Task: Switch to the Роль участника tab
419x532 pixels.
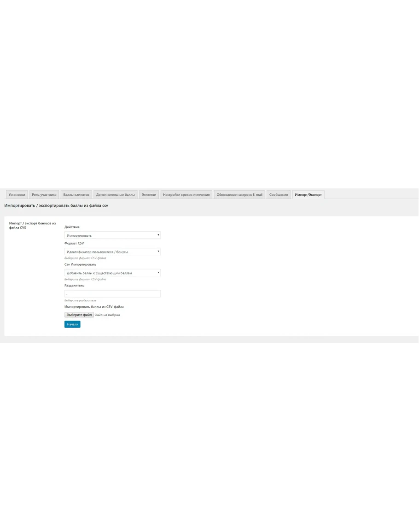Action: [x=44, y=195]
